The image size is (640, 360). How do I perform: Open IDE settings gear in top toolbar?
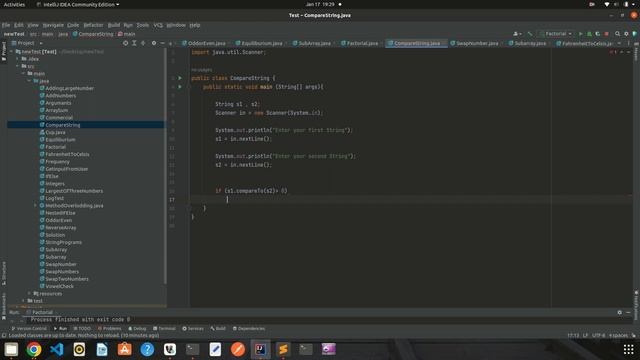[626, 34]
